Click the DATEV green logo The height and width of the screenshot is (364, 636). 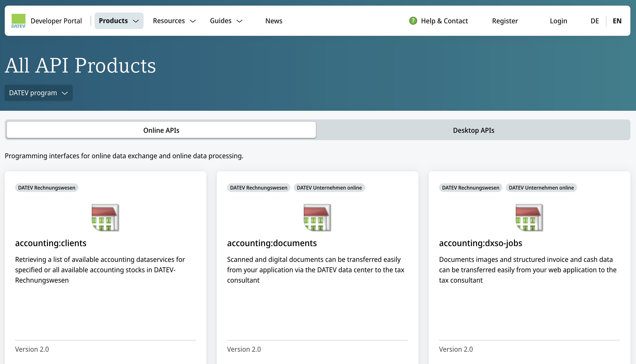pos(19,21)
